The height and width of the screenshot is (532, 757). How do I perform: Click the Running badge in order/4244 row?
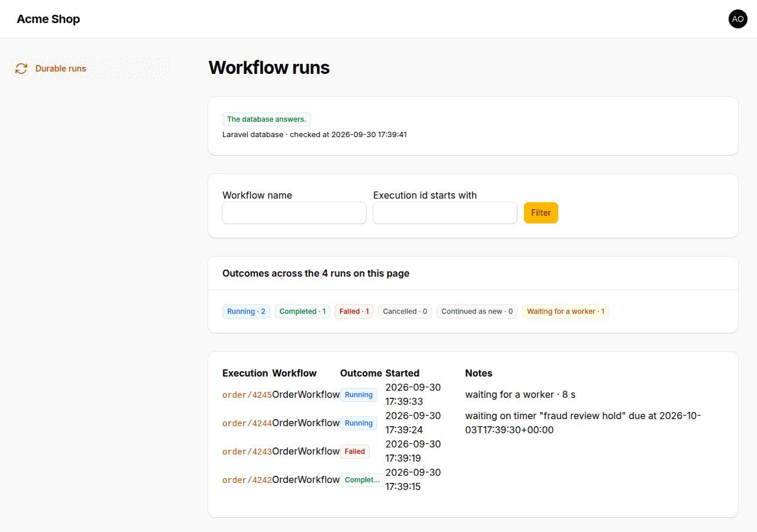pyautogui.click(x=359, y=423)
